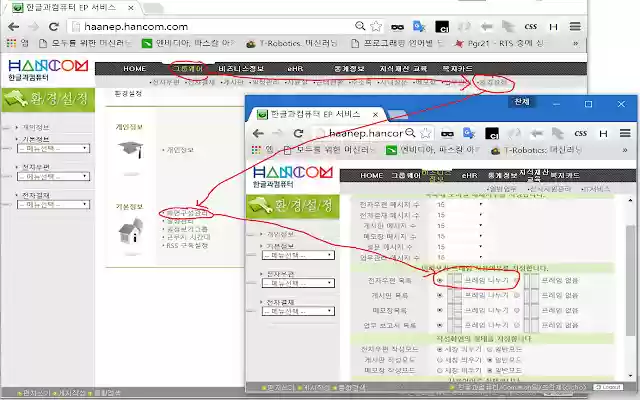640x400 pixels.
Task: Select 프레임 나누기 radio for 업무 보고서 목록
Action: coord(440,325)
